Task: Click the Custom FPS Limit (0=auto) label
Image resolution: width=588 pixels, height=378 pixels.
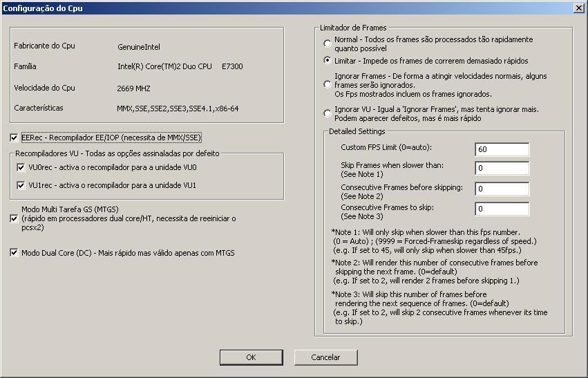Action: pos(386,147)
